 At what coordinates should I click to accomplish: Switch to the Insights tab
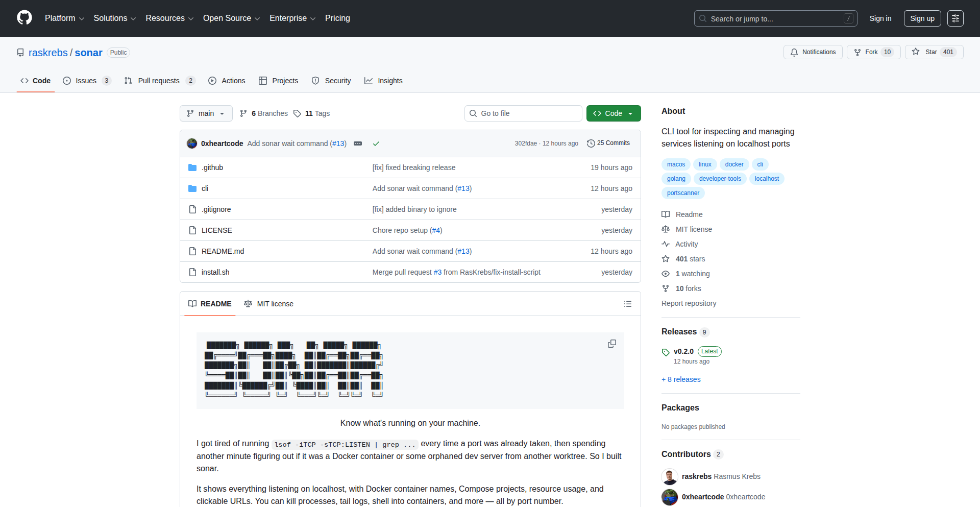tap(383, 81)
